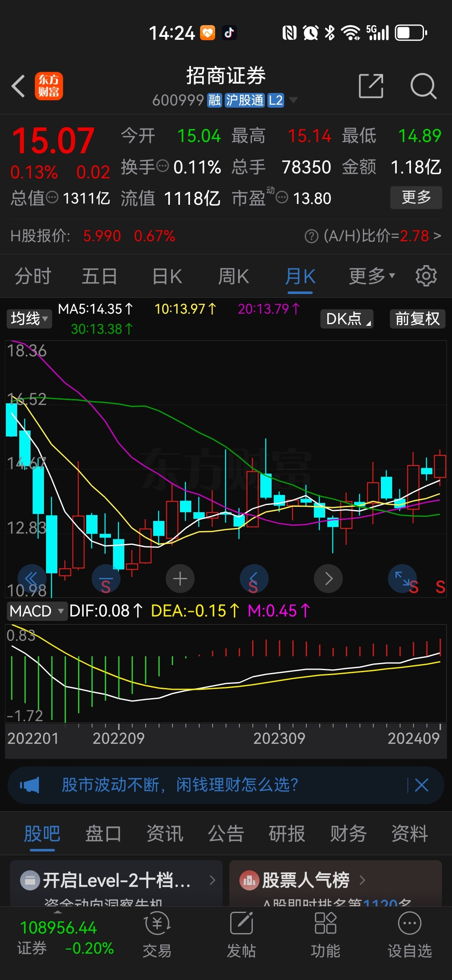Image resolution: width=452 pixels, height=980 pixels.
Task: Switch to 资讯 tab
Action: click(x=165, y=833)
